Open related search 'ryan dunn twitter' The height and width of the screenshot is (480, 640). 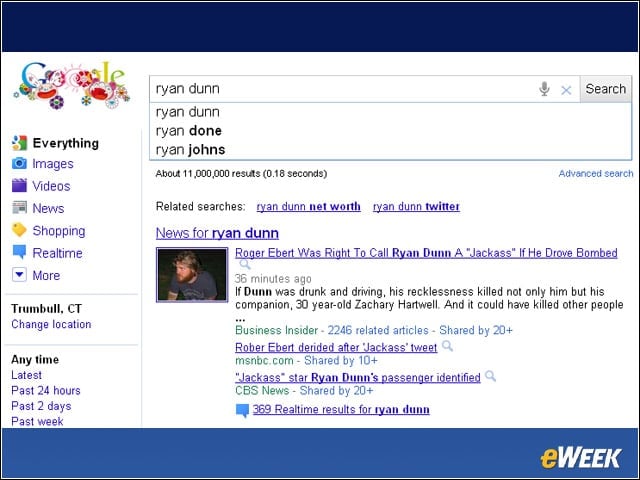416,207
